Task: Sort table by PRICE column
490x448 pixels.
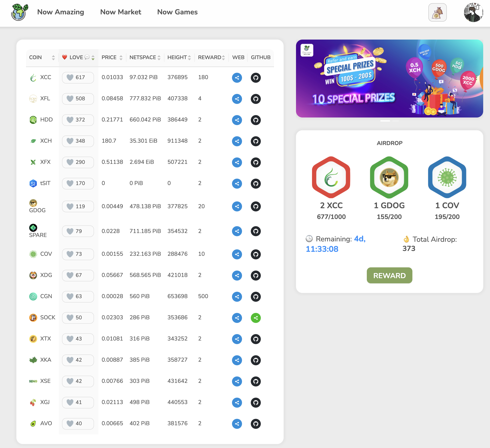Action: click(x=121, y=58)
